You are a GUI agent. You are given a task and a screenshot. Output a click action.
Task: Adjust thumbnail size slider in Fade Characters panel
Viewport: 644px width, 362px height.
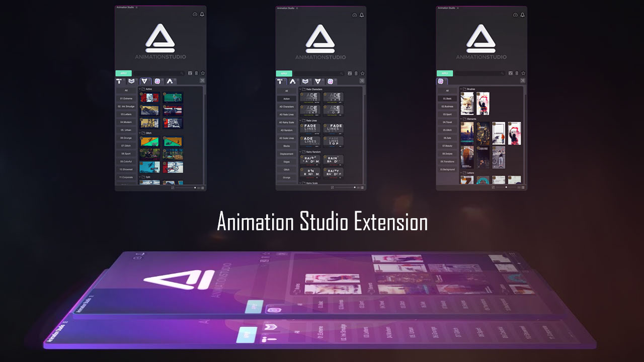coord(346,188)
